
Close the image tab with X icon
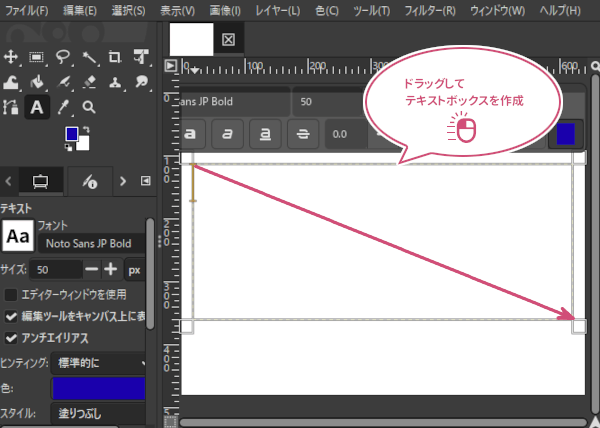click(x=228, y=39)
